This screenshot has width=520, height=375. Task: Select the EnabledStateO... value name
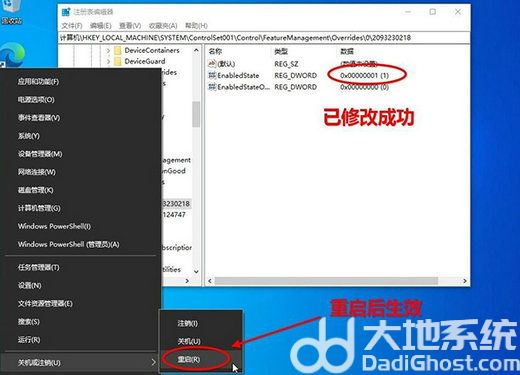[x=244, y=87]
